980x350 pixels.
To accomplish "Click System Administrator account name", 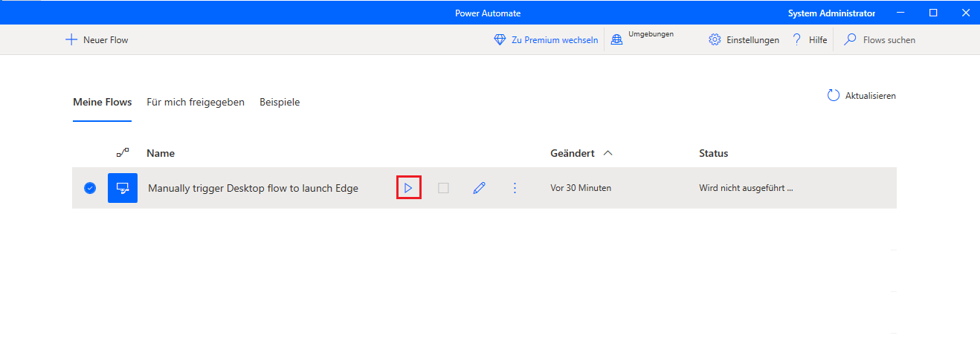I will 831,13.
